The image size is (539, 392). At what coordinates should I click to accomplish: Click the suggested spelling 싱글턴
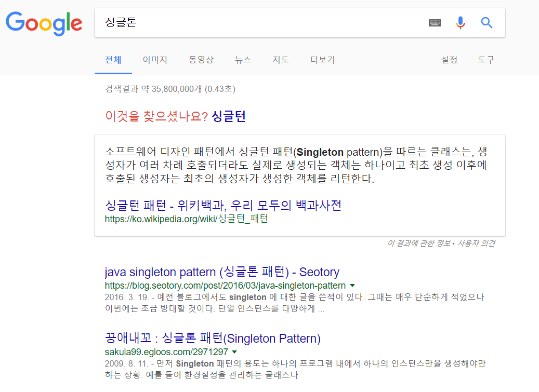pyautogui.click(x=229, y=116)
